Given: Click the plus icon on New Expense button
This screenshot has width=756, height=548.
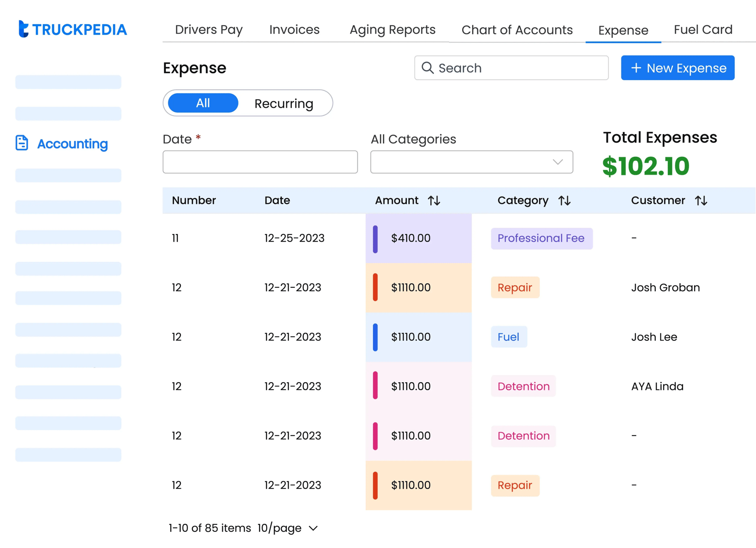Looking at the screenshot, I should coord(636,68).
